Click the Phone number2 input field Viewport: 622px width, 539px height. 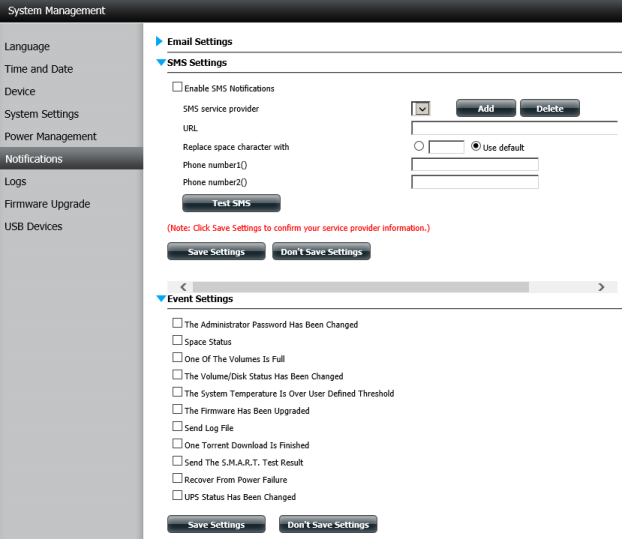click(475, 182)
